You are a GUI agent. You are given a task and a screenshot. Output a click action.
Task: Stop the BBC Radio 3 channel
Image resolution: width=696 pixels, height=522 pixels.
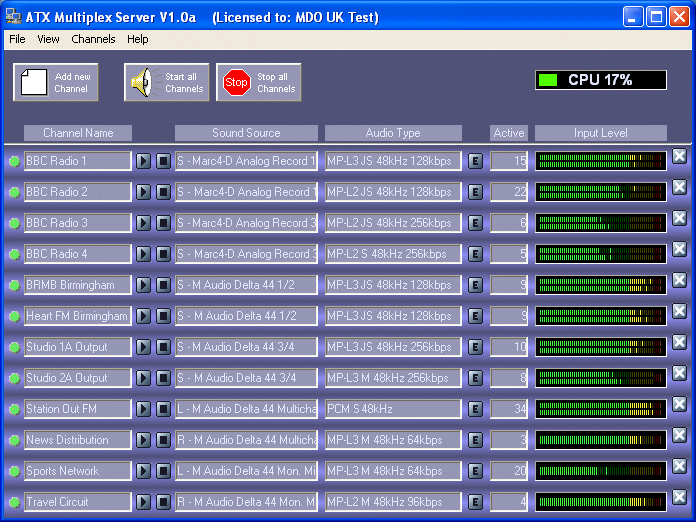[163, 223]
